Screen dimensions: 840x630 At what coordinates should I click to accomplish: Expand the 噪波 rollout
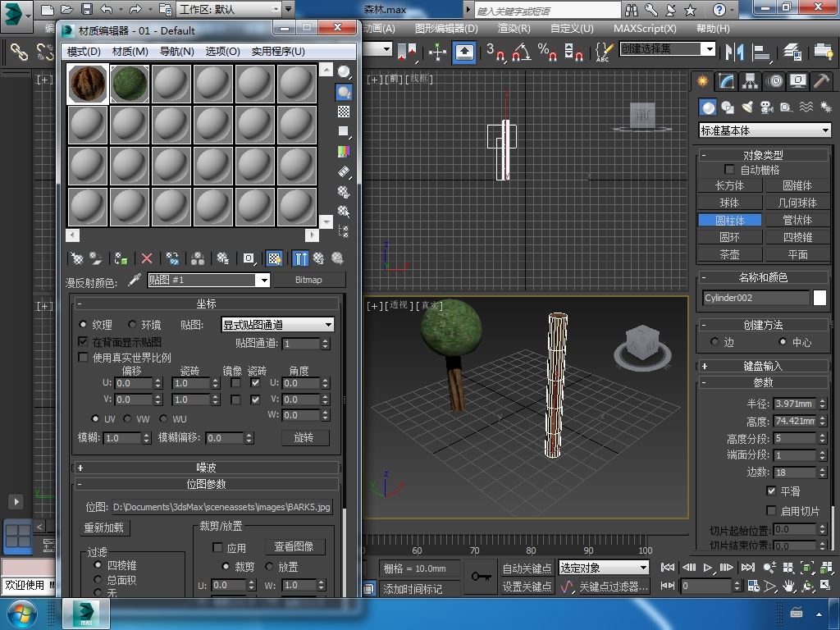click(x=206, y=468)
